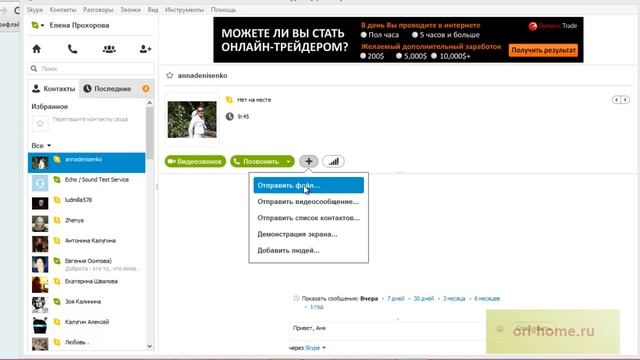Show messages from 1 год
Image resolution: width=640 pixels, height=360 pixels.
[x=317, y=307]
